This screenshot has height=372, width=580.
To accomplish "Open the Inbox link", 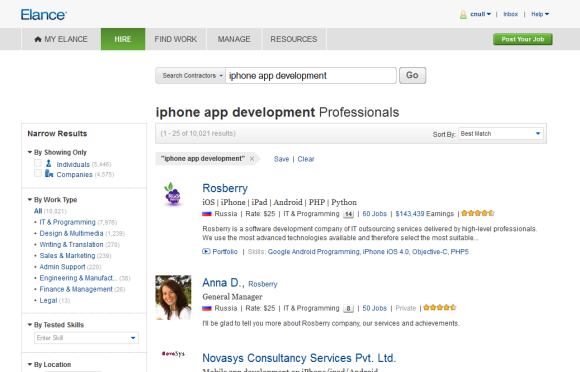I will pos(510,14).
